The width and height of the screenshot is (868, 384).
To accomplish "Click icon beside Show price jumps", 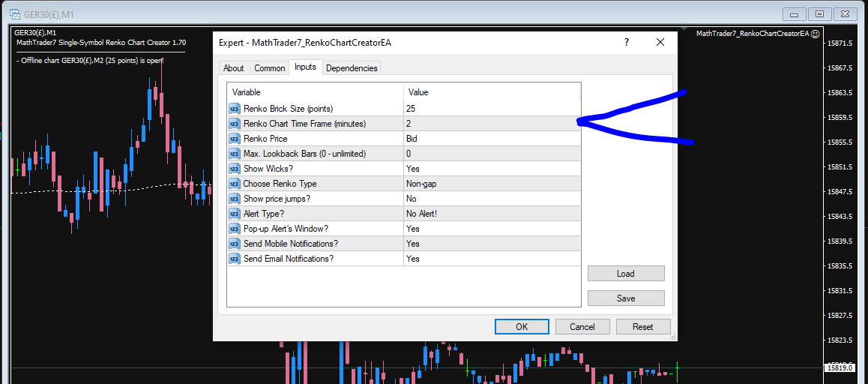I will pos(234,198).
